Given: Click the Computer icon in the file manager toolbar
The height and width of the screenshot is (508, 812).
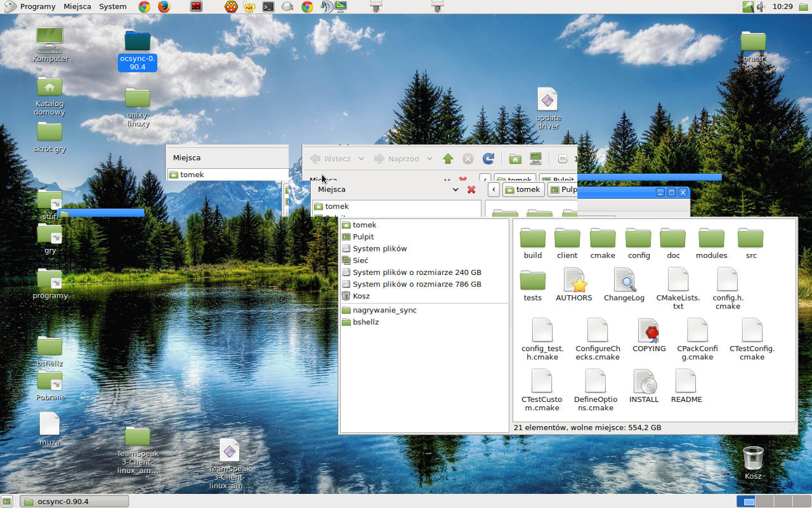Looking at the screenshot, I should click(535, 159).
